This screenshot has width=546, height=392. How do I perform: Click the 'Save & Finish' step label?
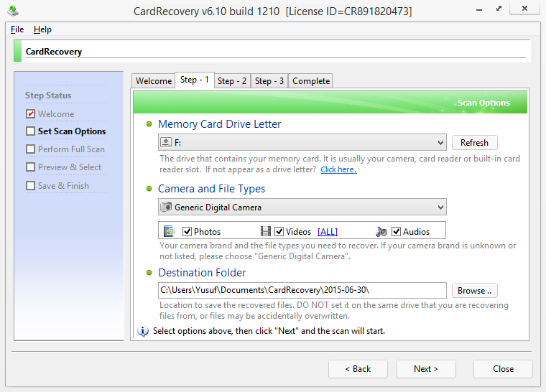pos(63,185)
